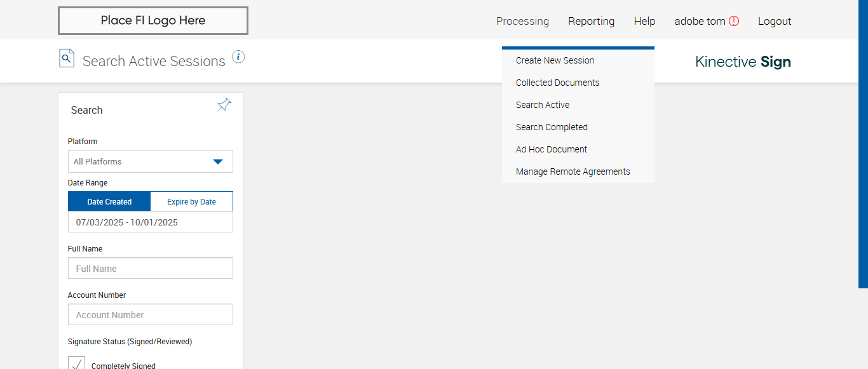This screenshot has width=868, height=369.
Task: Click the page vertical scrollbar
Action: (x=863, y=144)
